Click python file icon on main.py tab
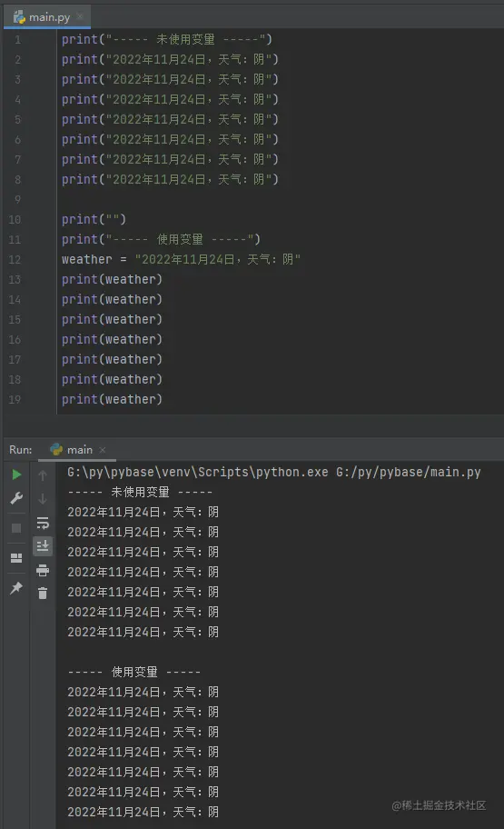This screenshot has width=504, height=829. tap(19, 17)
